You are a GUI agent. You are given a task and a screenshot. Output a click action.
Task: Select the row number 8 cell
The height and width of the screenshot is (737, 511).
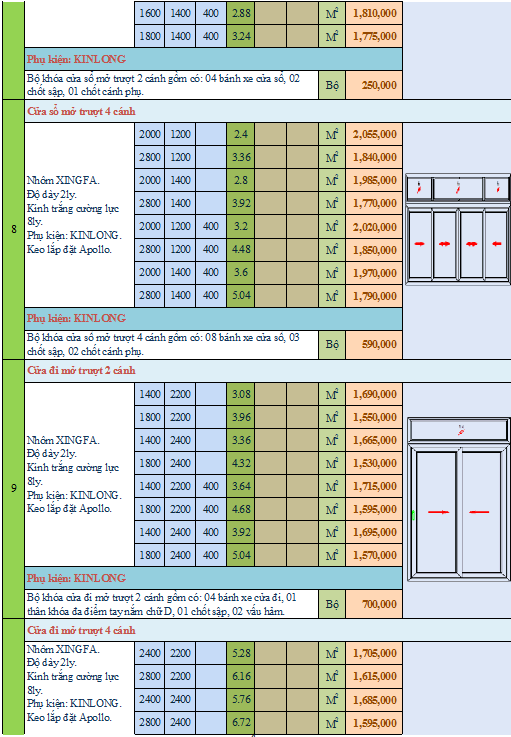(x=14, y=229)
